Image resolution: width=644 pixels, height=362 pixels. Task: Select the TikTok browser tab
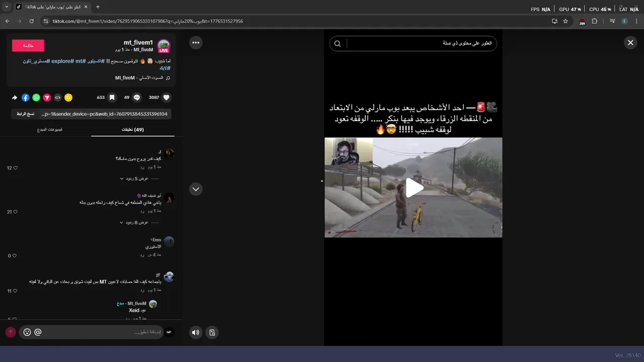tap(51, 7)
